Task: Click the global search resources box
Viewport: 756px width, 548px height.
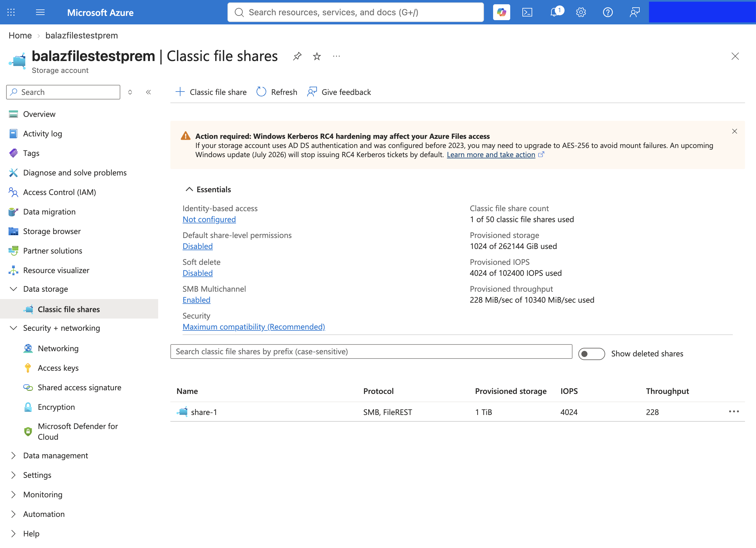Action: tap(356, 12)
